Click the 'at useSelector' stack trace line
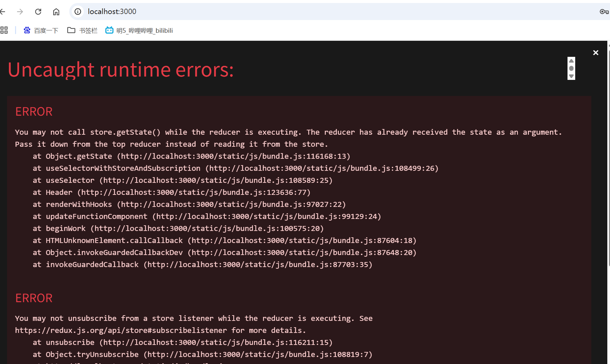This screenshot has height=364, width=610. coord(183,180)
